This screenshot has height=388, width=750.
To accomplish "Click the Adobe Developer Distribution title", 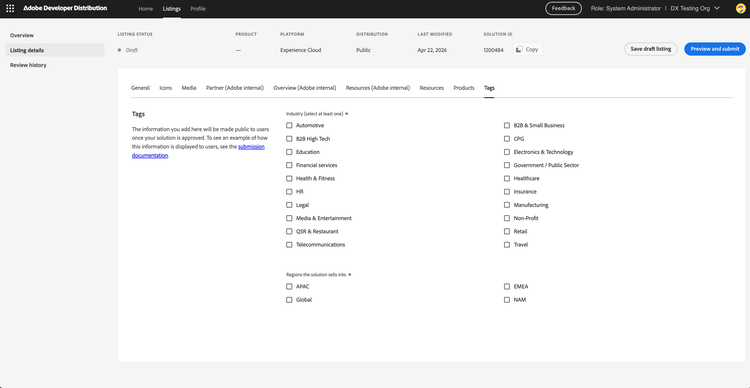I will tap(65, 9).
